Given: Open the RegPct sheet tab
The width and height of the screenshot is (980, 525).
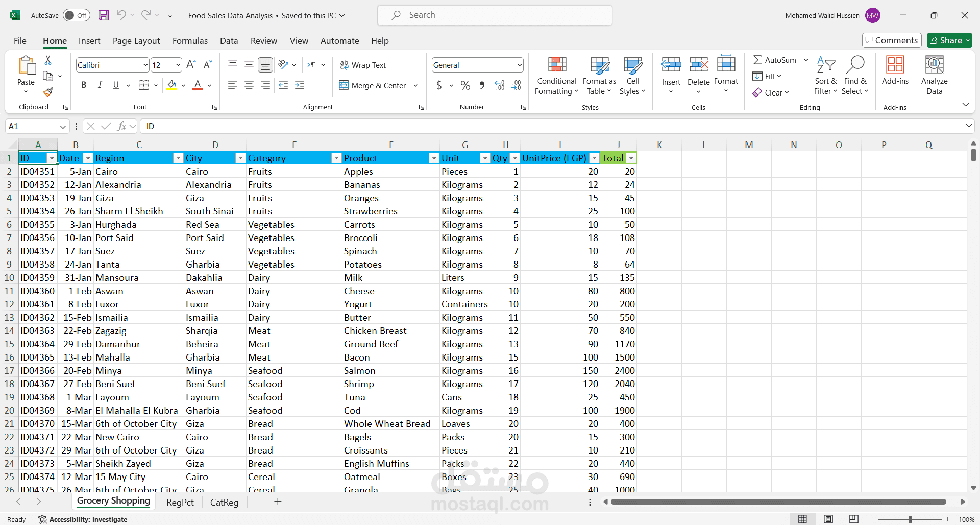Looking at the screenshot, I should [x=180, y=503].
